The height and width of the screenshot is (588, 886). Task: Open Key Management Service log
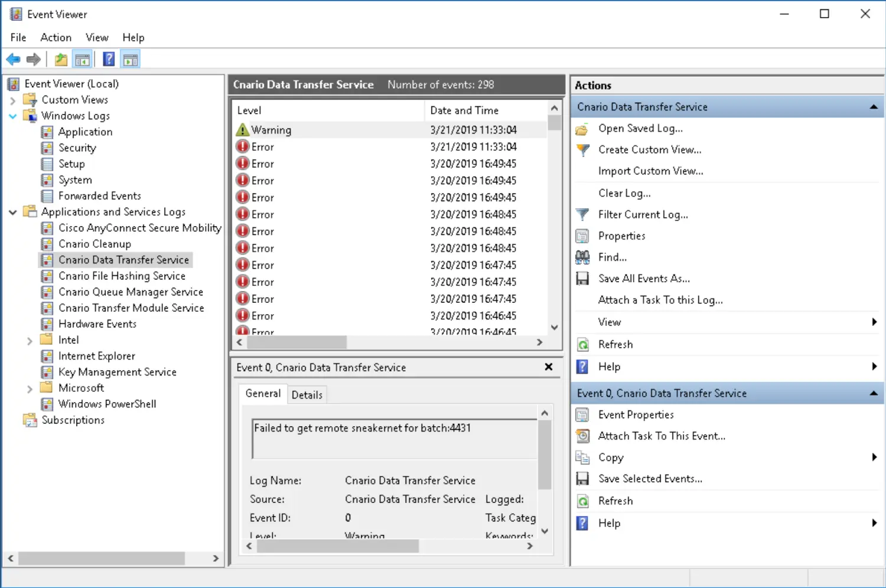coord(117,372)
